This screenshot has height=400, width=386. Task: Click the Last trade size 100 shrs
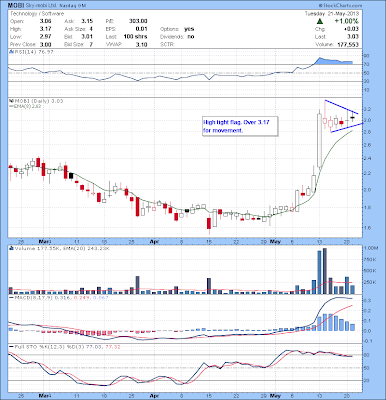pos(135,37)
